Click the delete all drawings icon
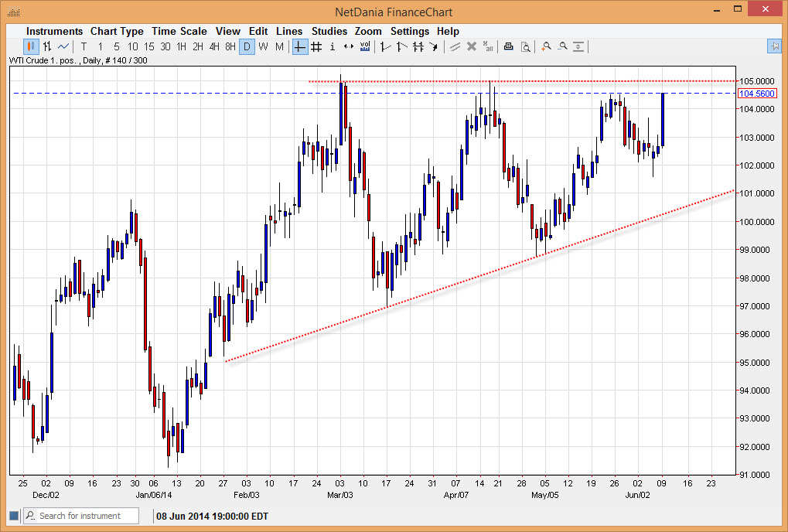 (x=488, y=46)
